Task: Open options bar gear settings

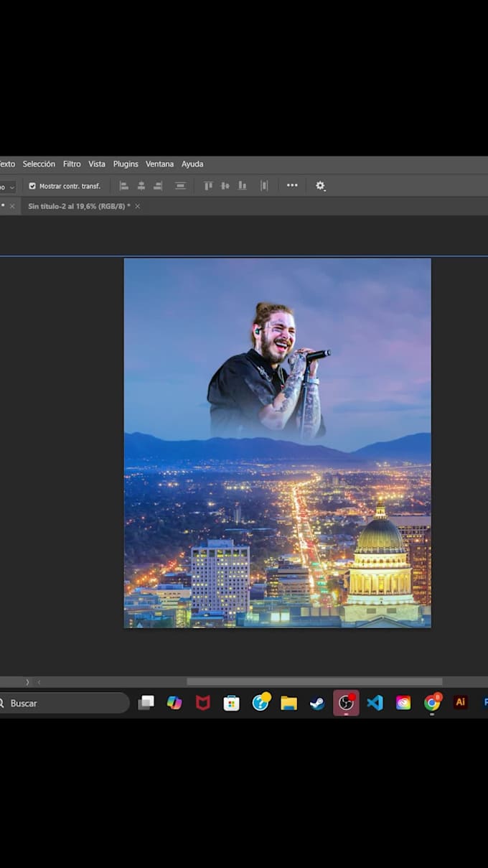Action: (320, 186)
